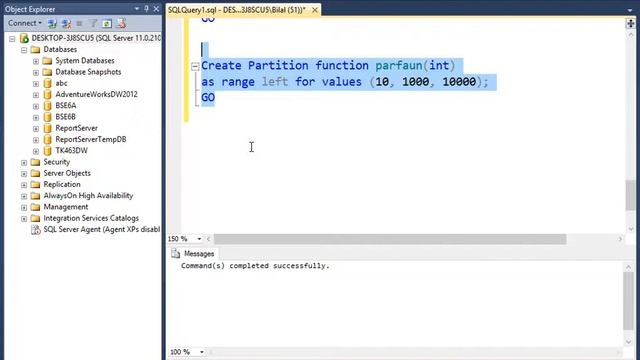Viewport: 640px width, 360px height.
Task: Expand the AdventureWorksDW2012 database node
Action: [x=36, y=95]
